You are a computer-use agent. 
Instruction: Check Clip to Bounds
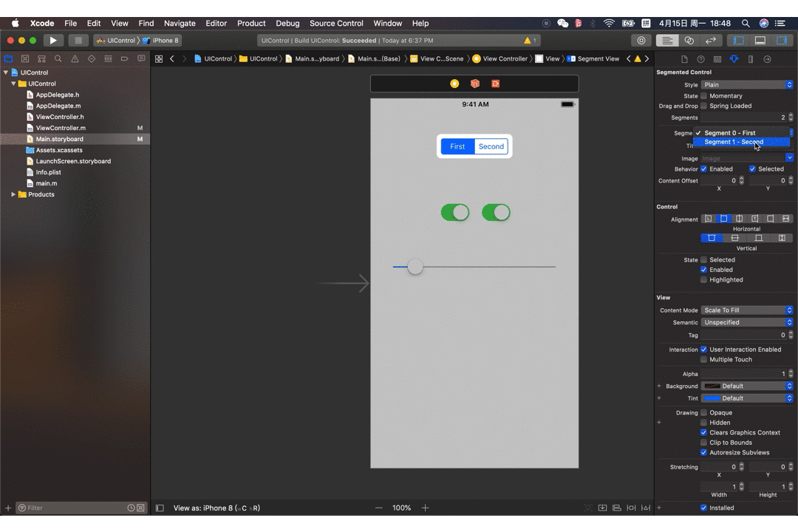point(704,443)
